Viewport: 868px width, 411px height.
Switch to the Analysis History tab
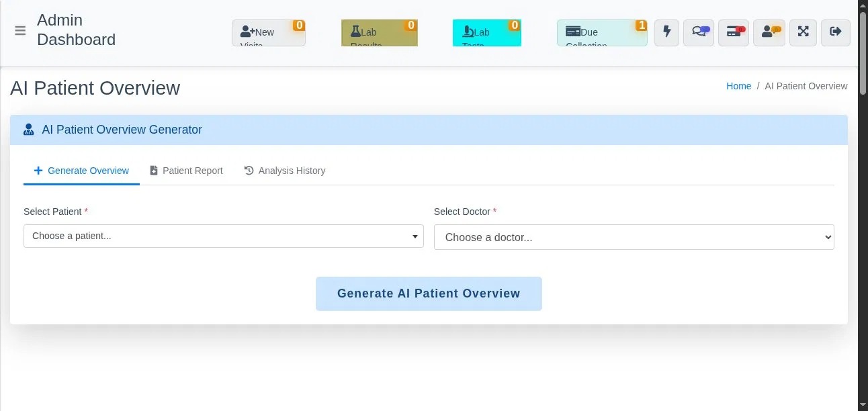tap(285, 171)
